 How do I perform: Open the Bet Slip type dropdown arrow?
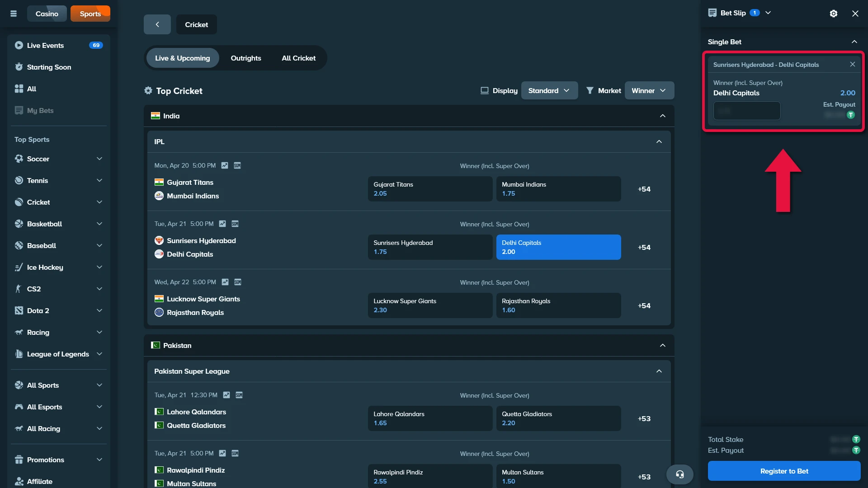768,13
